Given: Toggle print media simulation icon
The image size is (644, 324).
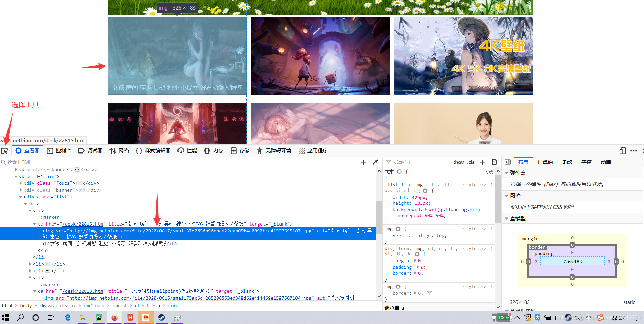Looking at the screenshot, I should [494, 162].
